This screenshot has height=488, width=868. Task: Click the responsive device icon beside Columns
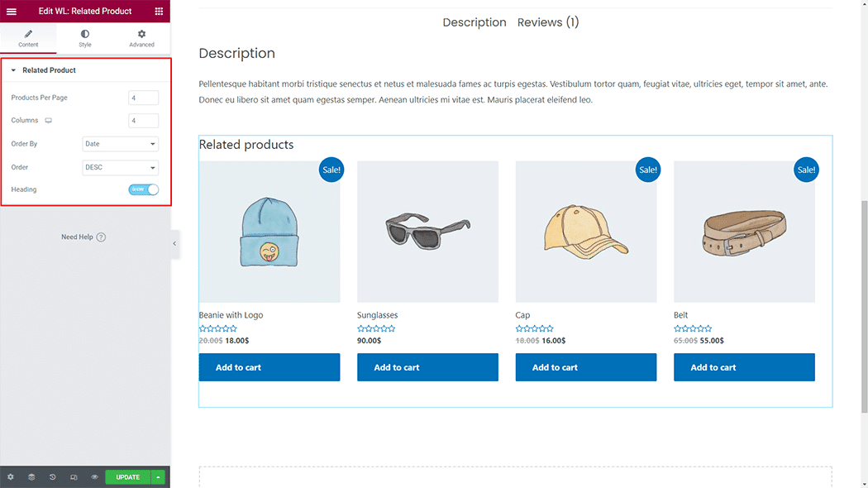pyautogui.click(x=49, y=121)
